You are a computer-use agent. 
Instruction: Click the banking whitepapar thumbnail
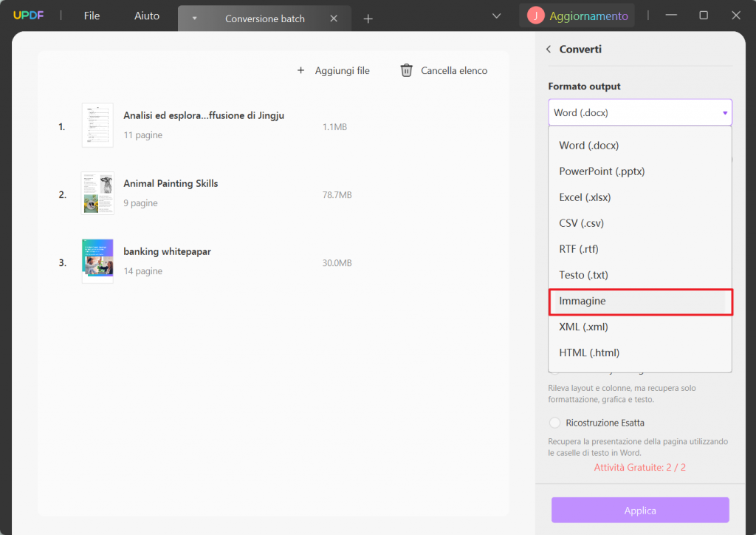(x=97, y=261)
